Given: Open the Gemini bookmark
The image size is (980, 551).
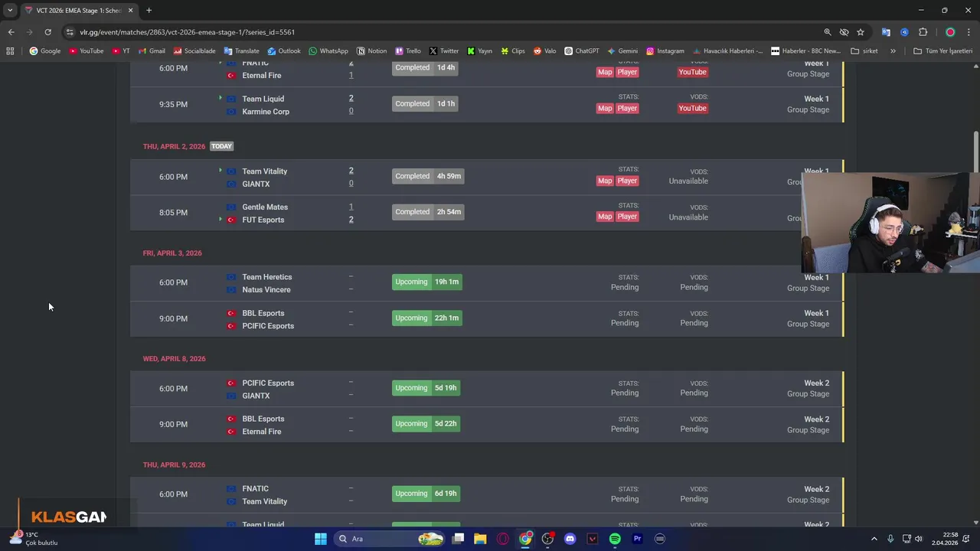Looking at the screenshot, I should click(622, 51).
